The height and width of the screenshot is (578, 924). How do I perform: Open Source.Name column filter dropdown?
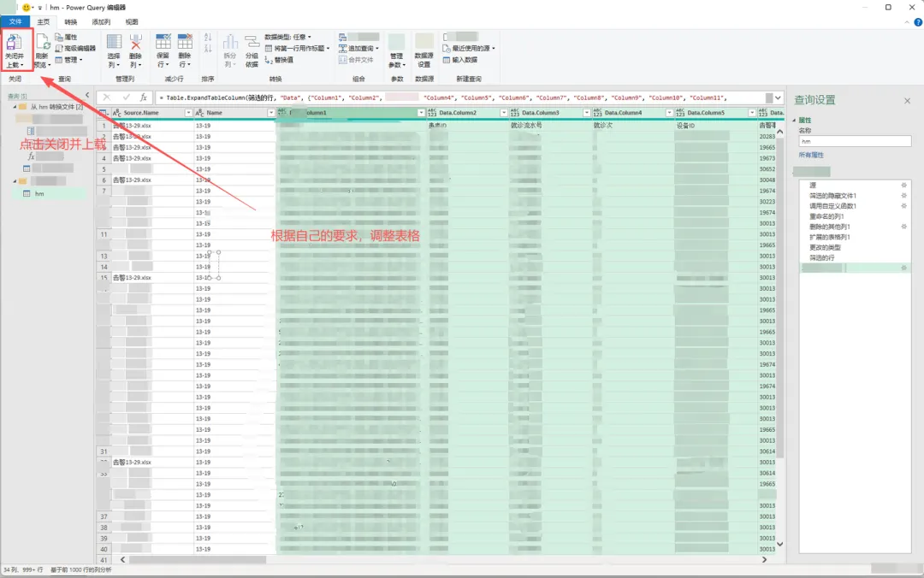[188, 113]
